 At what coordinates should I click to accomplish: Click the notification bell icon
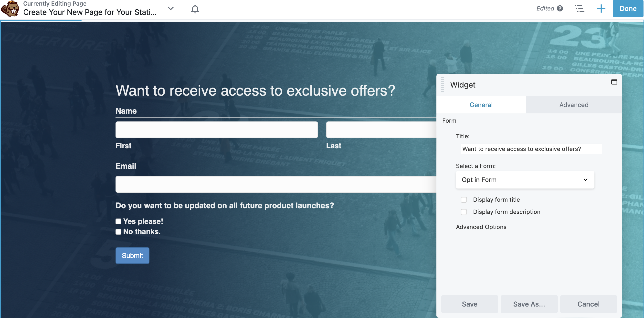pyautogui.click(x=195, y=9)
